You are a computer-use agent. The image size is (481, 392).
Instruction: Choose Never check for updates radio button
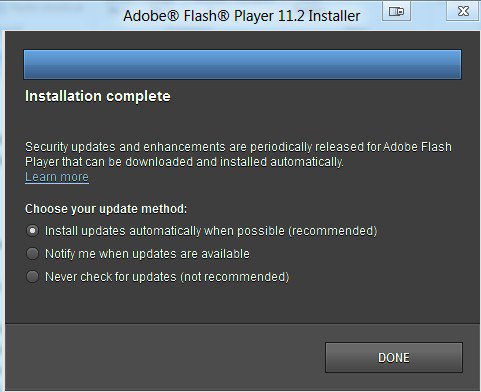pyautogui.click(x=32, y=277)
